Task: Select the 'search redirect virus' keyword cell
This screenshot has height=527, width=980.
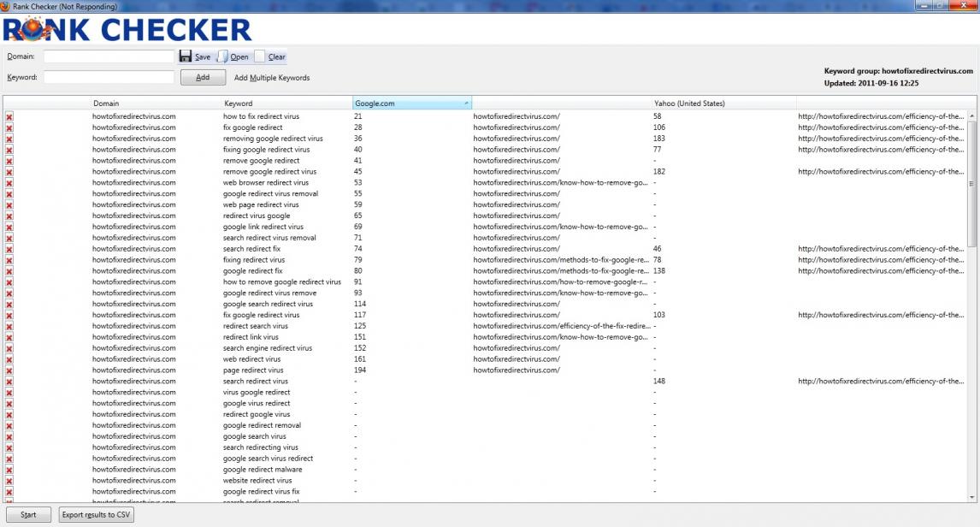Action: coord(256,382)
